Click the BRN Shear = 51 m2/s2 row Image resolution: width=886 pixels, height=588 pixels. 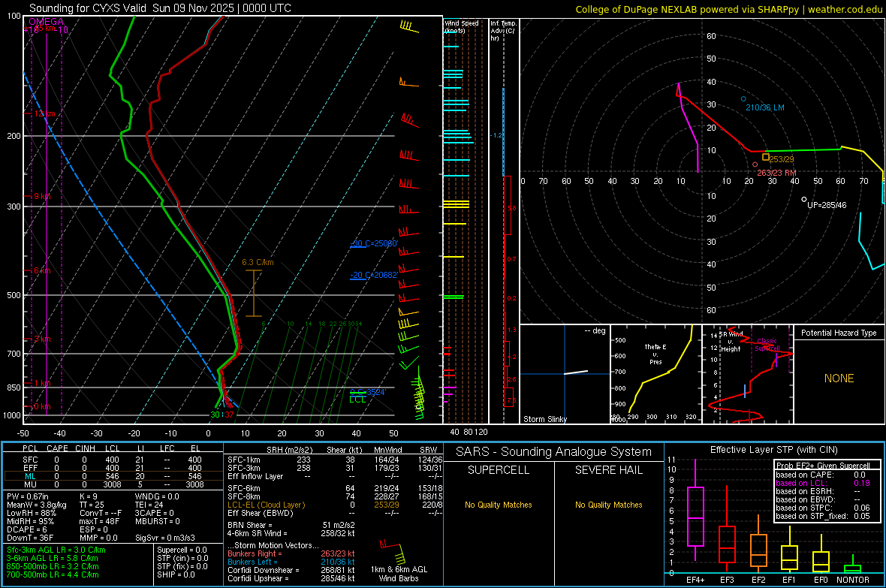coord(291,525)
